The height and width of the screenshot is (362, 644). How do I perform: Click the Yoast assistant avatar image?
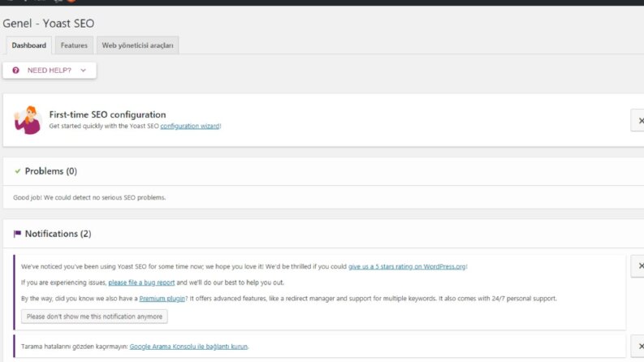[x=28, y=120]
